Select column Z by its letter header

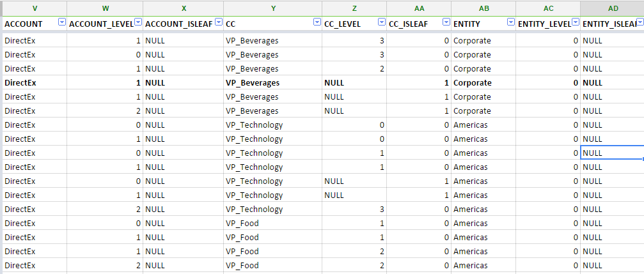coord(354,8)
